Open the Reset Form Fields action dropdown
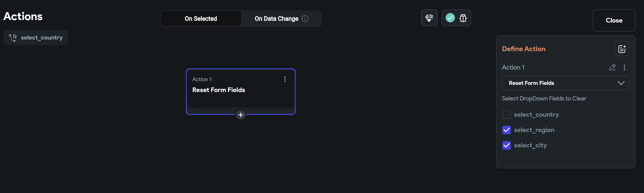The height and width of the screenshot is (193, 644). point(560,83)
